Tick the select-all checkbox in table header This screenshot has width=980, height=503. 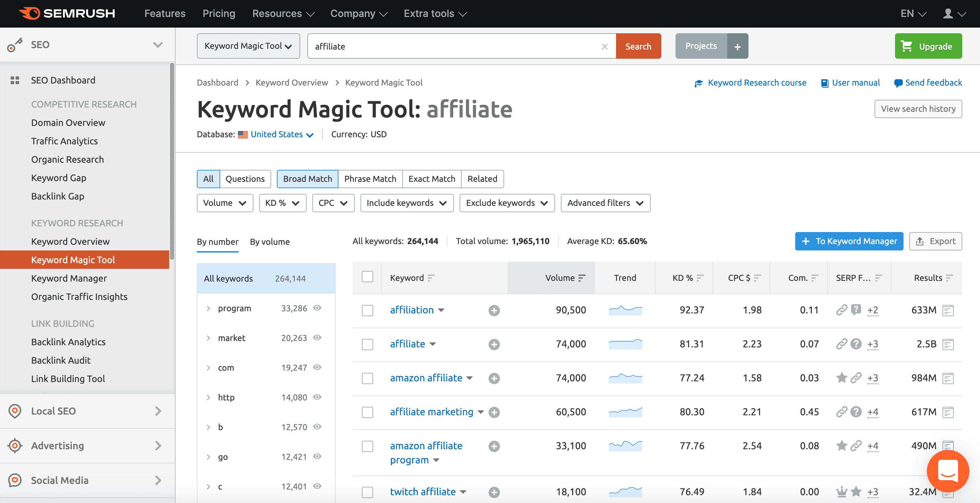(367, 277)
